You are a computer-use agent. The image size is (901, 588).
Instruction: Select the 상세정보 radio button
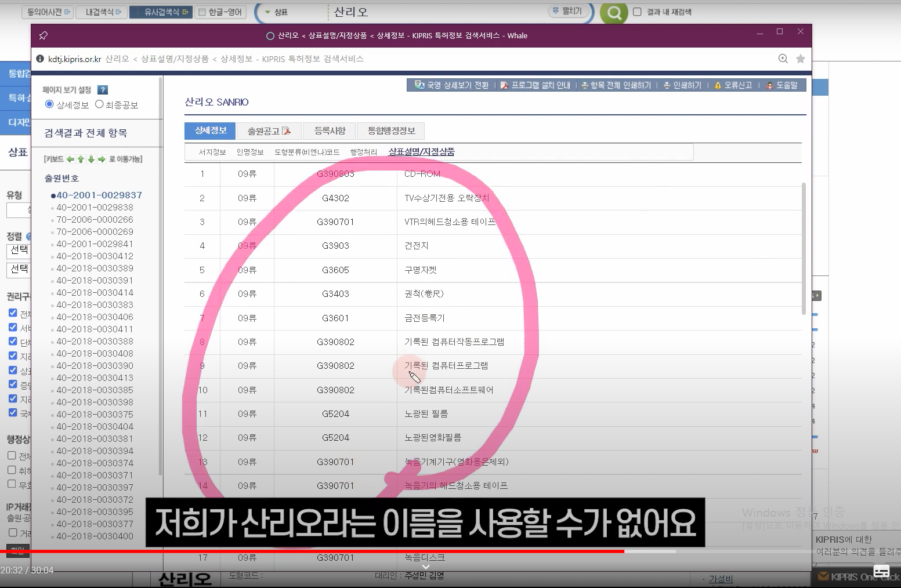click(49, 104)
